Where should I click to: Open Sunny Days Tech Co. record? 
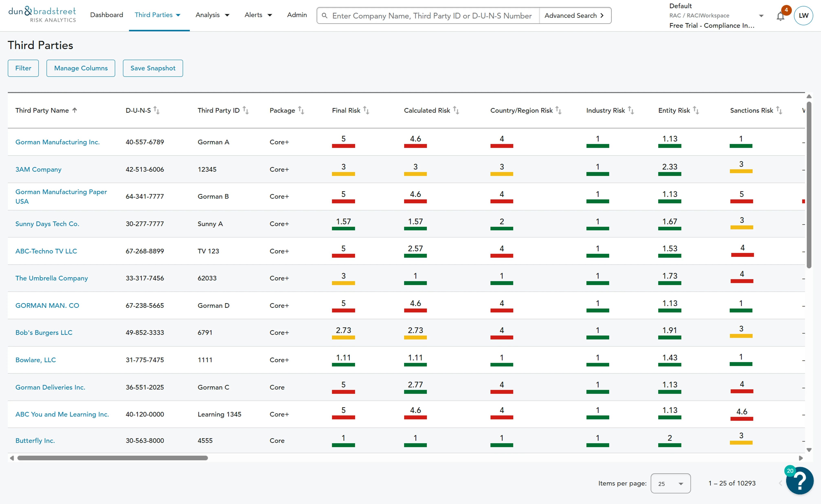47,224
